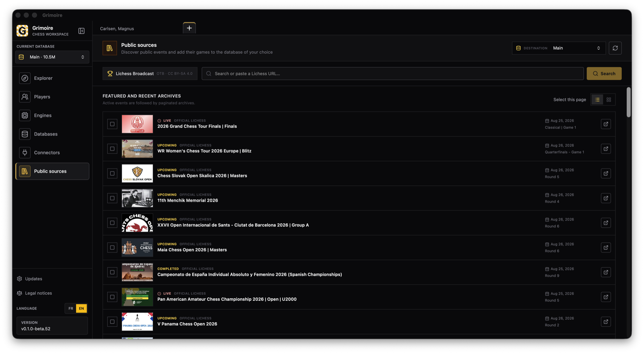Viewport: 644px width, 354px height.
Task: Click the Lichess Broadcast trophy icon
Action: [110, 73]
